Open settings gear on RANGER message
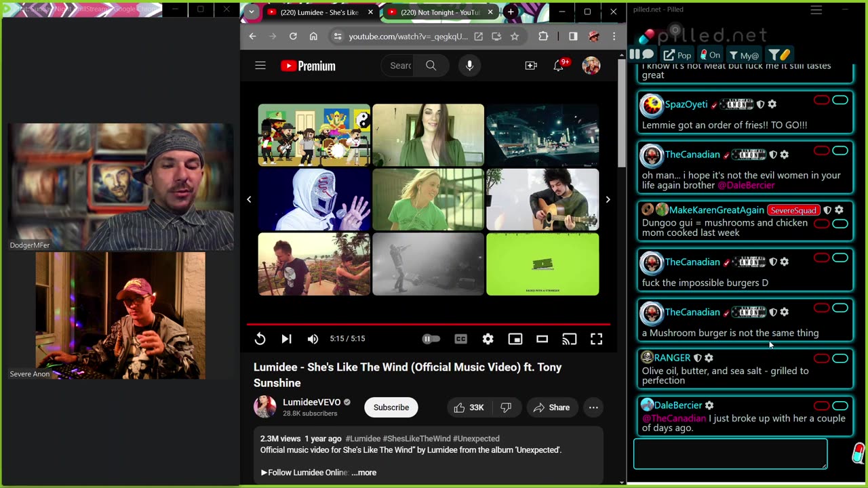 click(709, 358)
